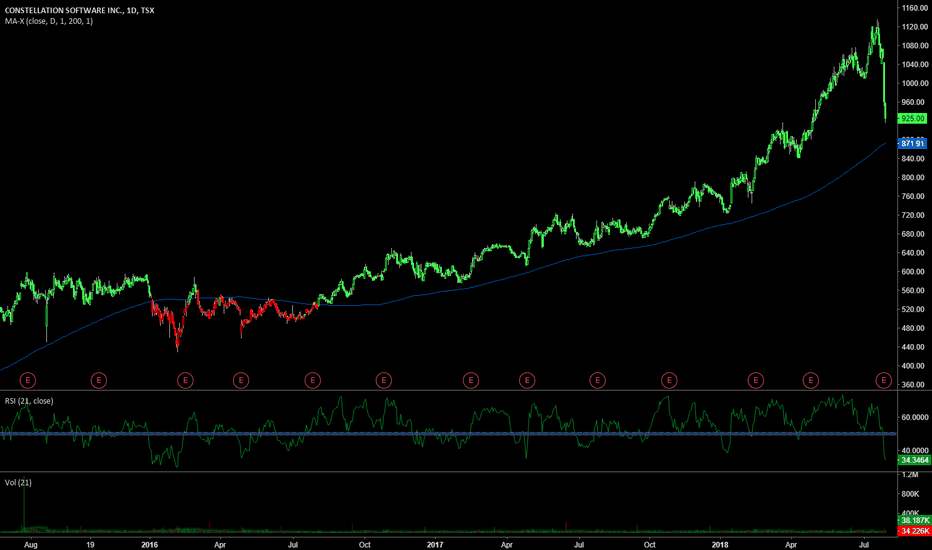The height and width of the screenshot is (550, 932).
Task: Click the chart title CONSTELLATION SOFTWARE INC., 1D, TSX
Action: (x=79, y=10)
